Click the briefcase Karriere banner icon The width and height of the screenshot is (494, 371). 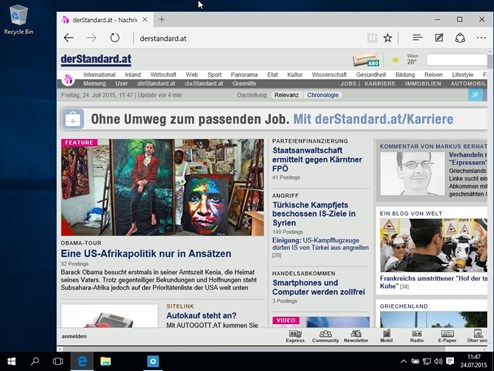point(72,119)
